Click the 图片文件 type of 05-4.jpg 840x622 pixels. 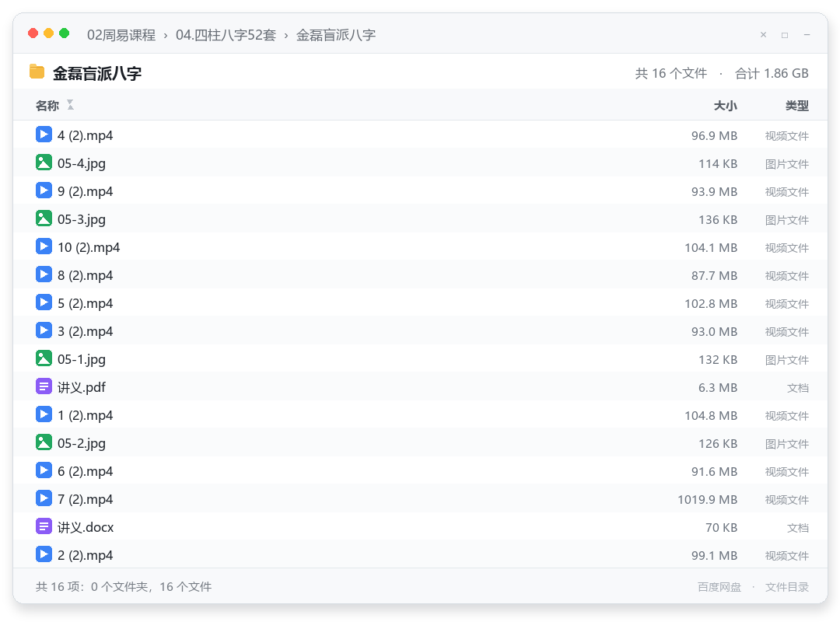(787, 164)
